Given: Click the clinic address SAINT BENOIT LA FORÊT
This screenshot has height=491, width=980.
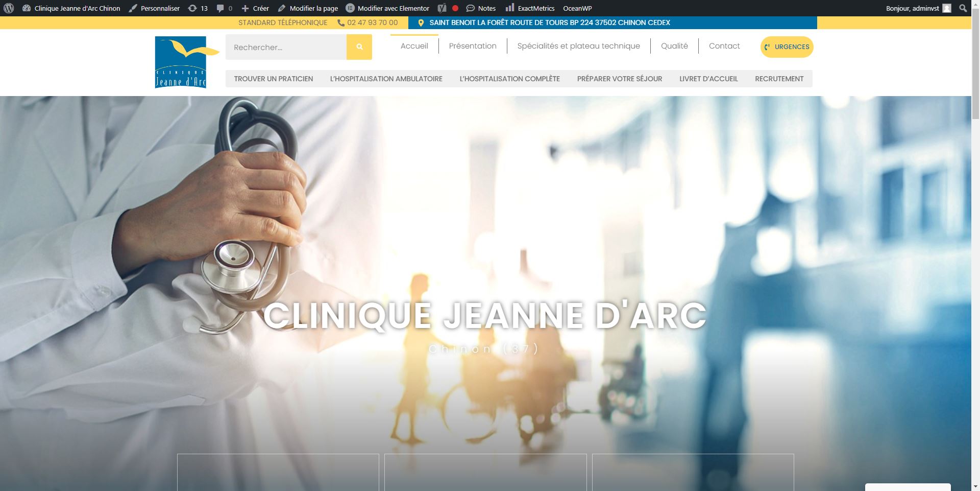Looking at the screenshot, I should point(550,22).
